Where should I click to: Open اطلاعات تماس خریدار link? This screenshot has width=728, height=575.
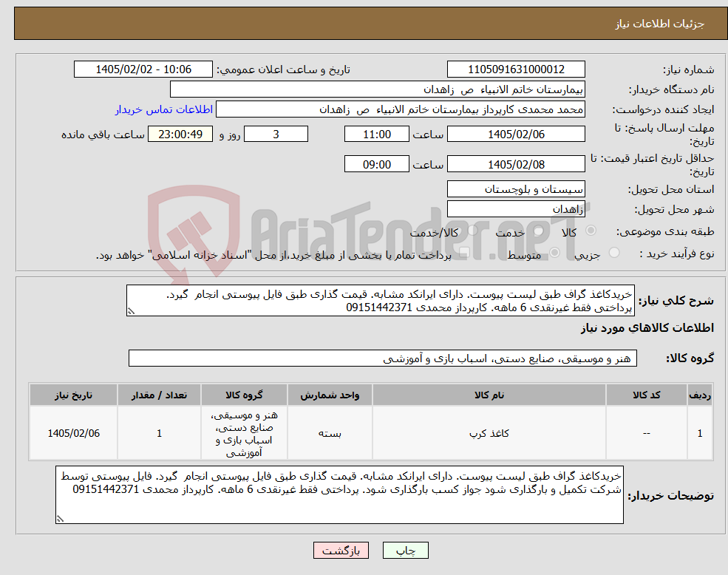click(x=164, y=109)
